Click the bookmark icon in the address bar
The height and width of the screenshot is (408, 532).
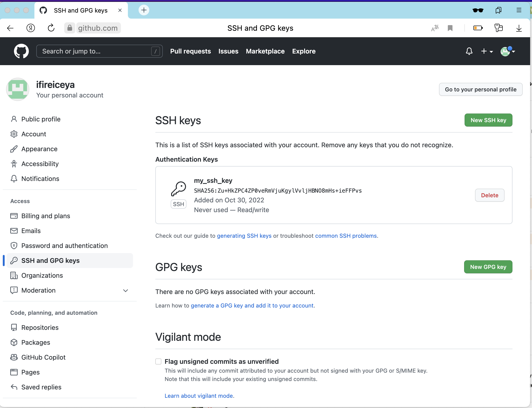click(450, 28)
